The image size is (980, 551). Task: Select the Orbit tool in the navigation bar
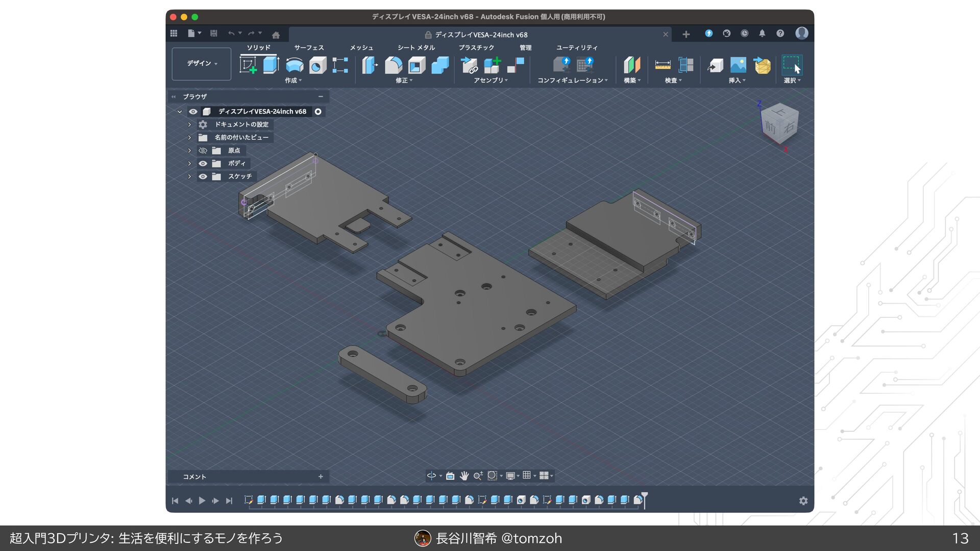pyautogui.click(x=431, y=475)
